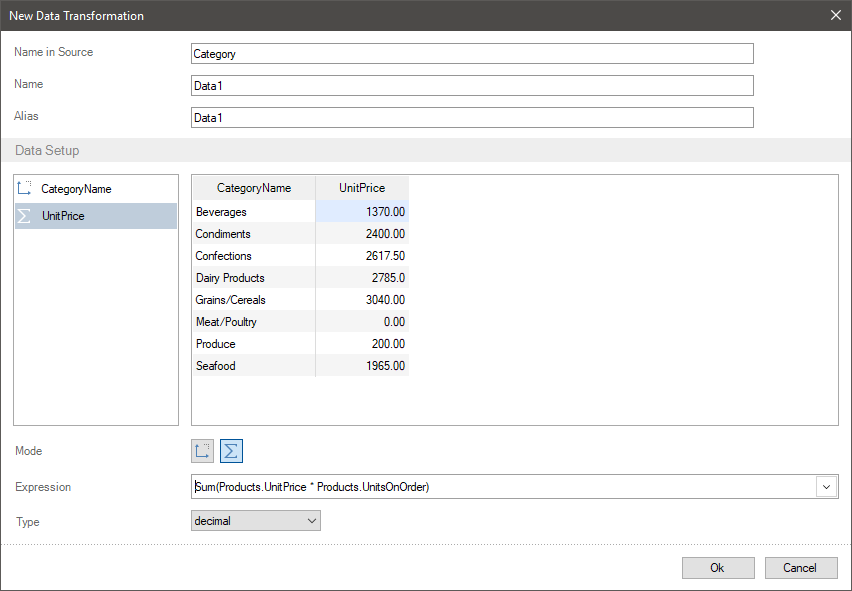The height and width of the screenshot is (591, 852).
Task: Close the New Data Transformation dialog
Action: coord(836,15)
